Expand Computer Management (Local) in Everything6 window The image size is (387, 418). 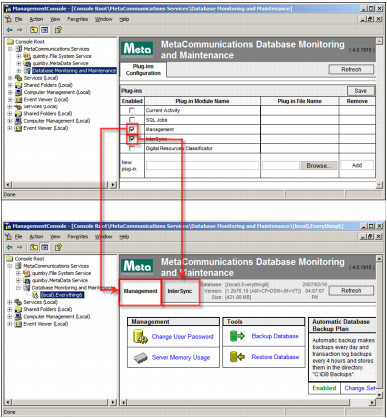click(x=10, y=316)
